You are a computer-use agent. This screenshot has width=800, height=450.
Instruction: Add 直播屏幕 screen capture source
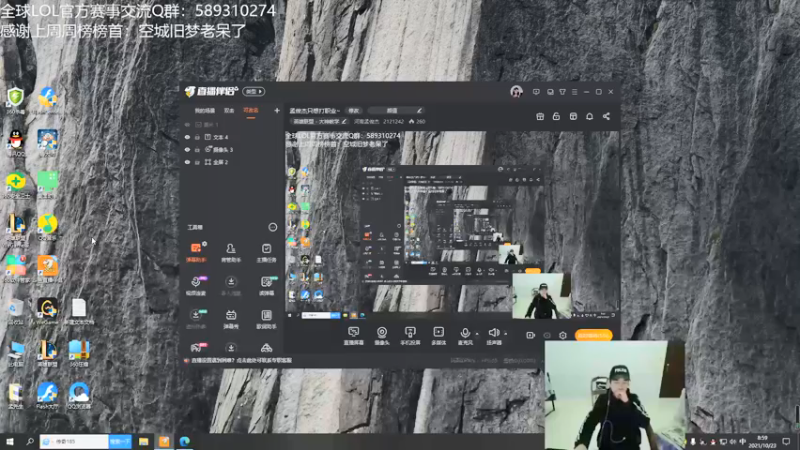(353, 336)
